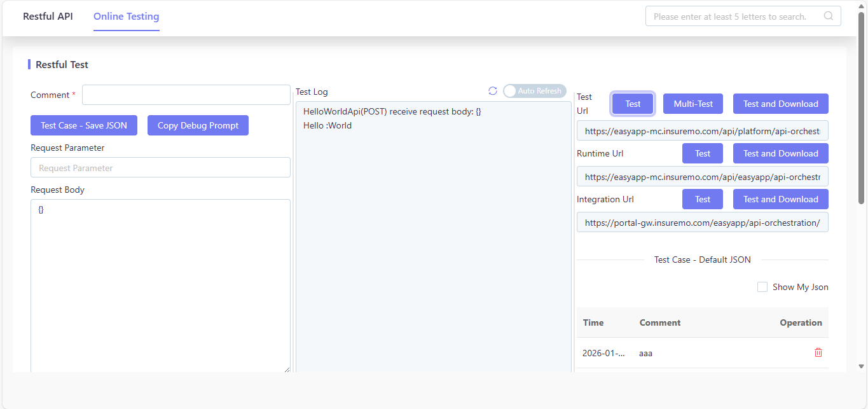Click Test and Download for Test Url
Image resolution: width=868 pixels, height=409 pixels.
(781, 104)
